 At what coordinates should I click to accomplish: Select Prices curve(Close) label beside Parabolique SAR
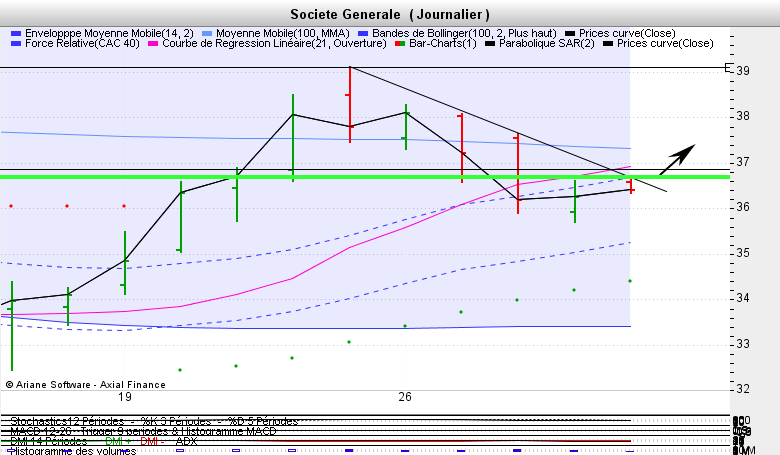click(665, 43)
